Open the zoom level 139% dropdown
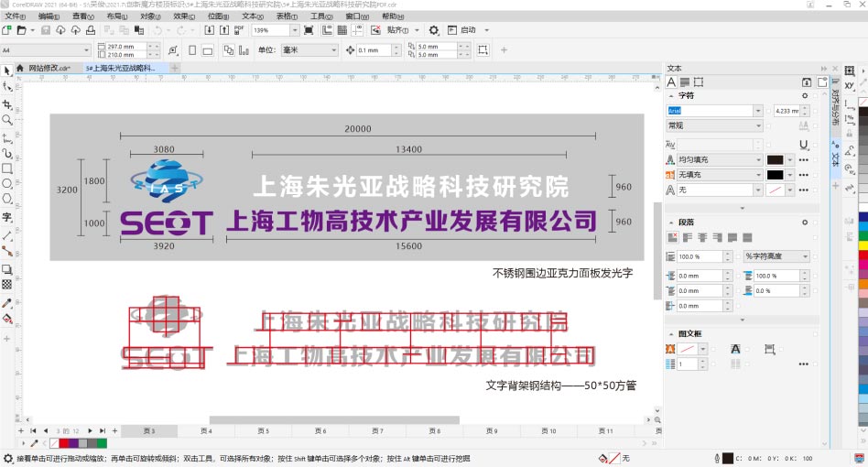Screen dimensions: 868x467 (295, 30)
